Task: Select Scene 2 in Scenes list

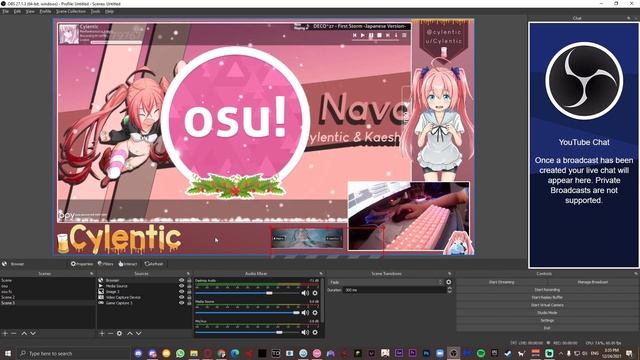Action: [48, 297]
